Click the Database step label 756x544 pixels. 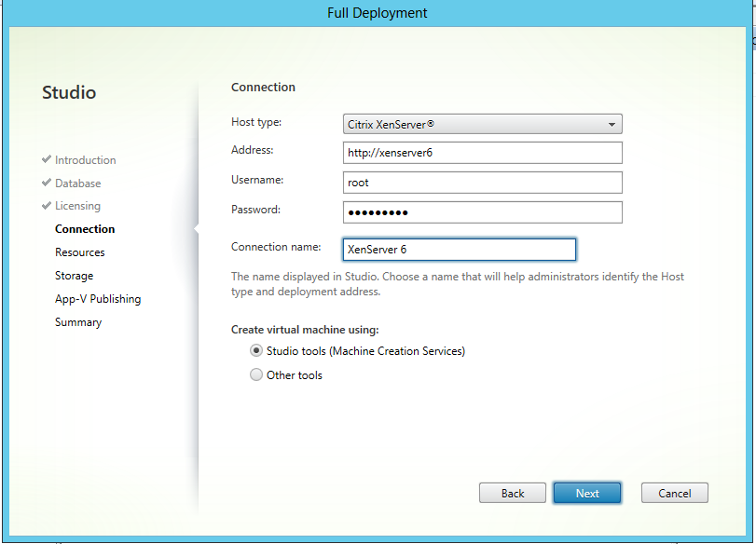[x=77, y=184]
